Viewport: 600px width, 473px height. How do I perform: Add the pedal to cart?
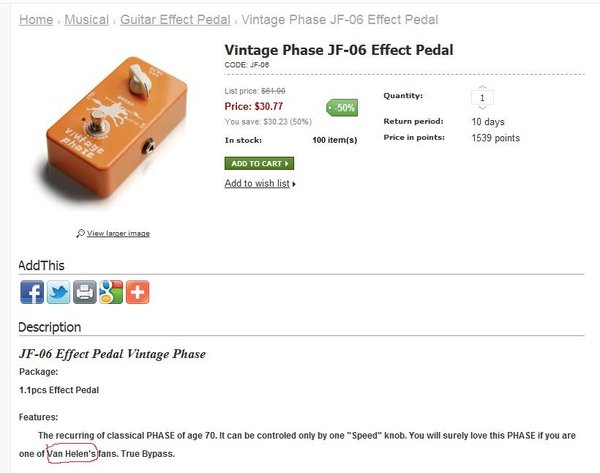tap(259, 163)
